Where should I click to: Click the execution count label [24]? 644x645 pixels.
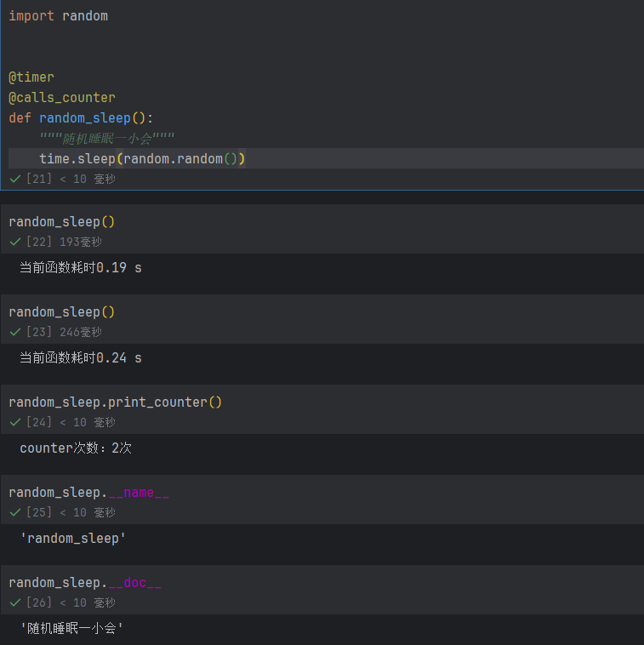tap(39, 422)
